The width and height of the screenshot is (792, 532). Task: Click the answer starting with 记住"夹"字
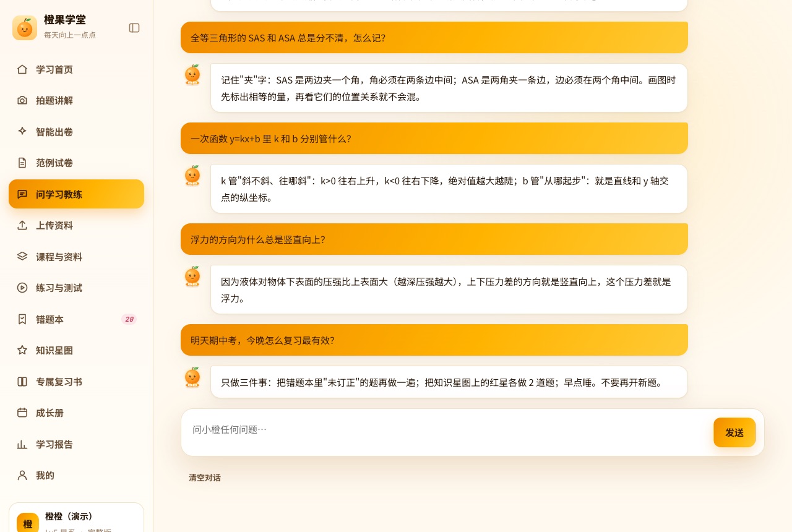(x=449, y=88)
